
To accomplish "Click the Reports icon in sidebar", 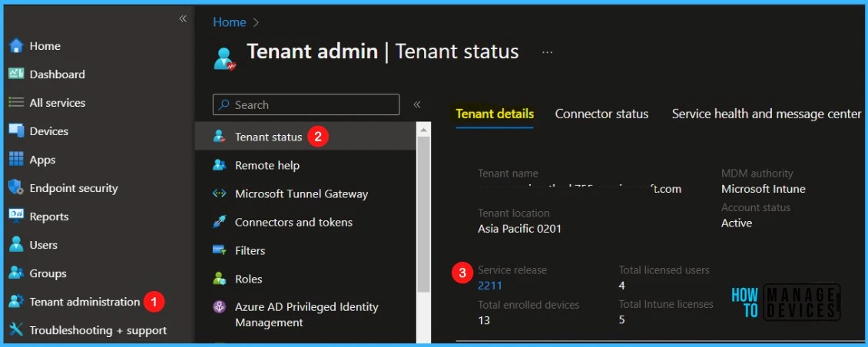I will (x=16, y=216).
